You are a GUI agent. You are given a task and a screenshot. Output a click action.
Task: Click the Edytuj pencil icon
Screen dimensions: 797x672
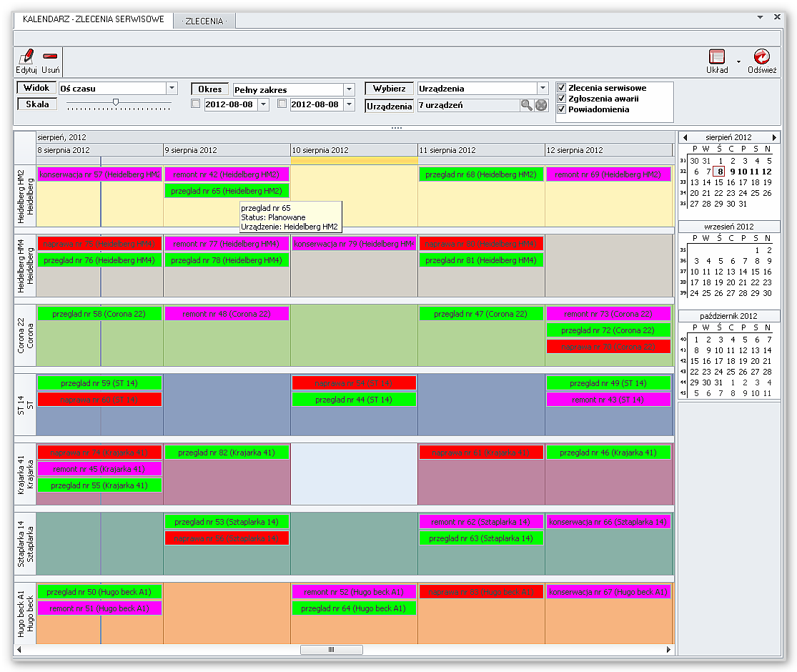point(26,57)
